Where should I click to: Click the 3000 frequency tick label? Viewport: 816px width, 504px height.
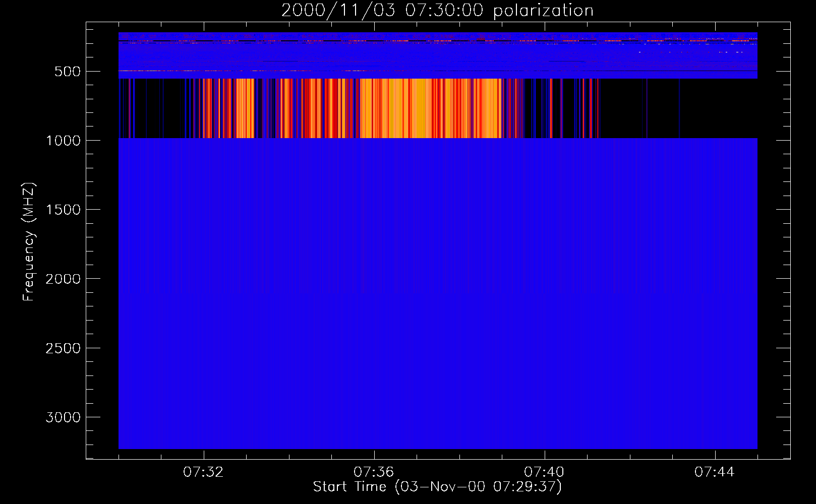point(63,417)
